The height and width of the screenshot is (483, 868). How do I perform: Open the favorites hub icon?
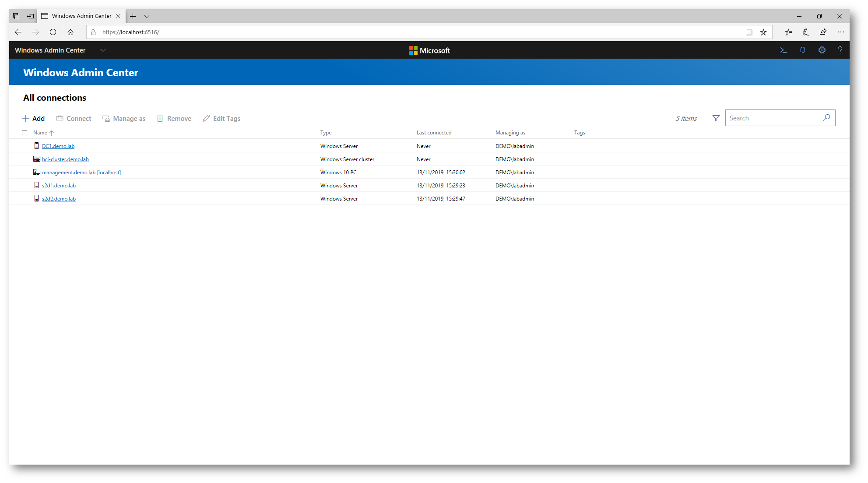[x=788, y=32]
